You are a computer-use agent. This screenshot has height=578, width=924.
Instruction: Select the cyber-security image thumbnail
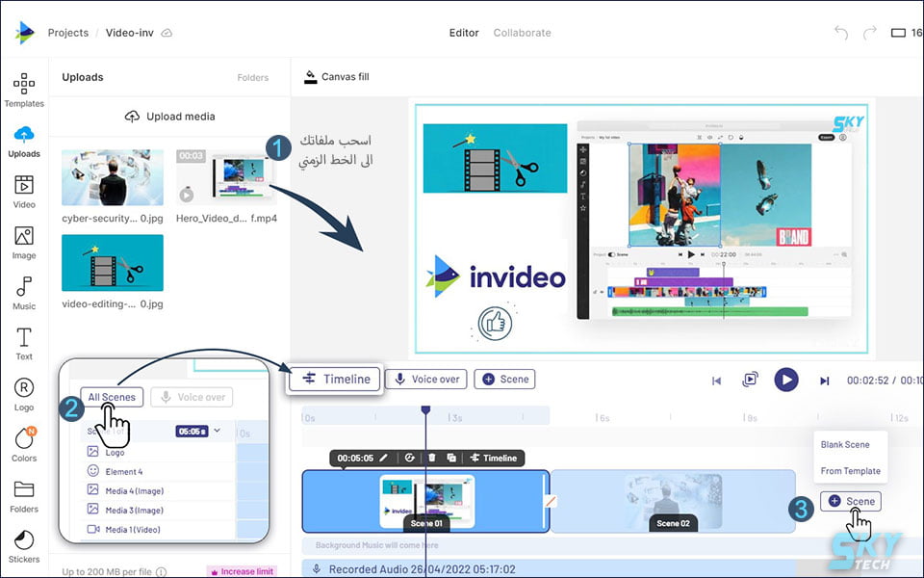coord(113,177)
